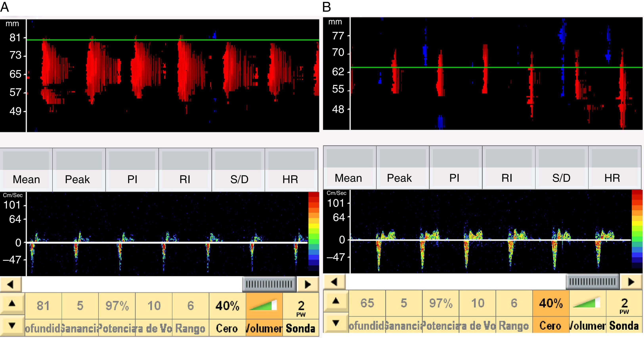Click left scroll arrow in panel A
644x338 pixels.
pos(11,284)
